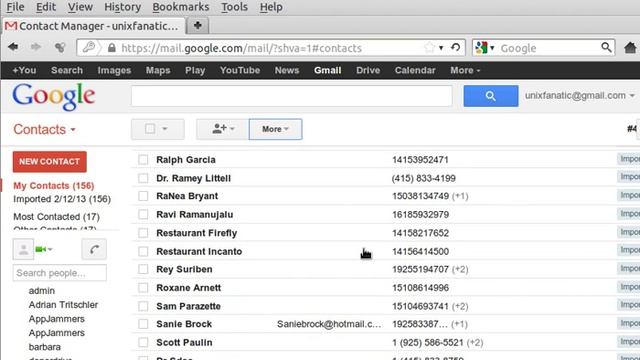The height and width of the screenshot is (360, 640).
Task: Select the Contact Manager browser tab
Action: click(x=93, y=26)
